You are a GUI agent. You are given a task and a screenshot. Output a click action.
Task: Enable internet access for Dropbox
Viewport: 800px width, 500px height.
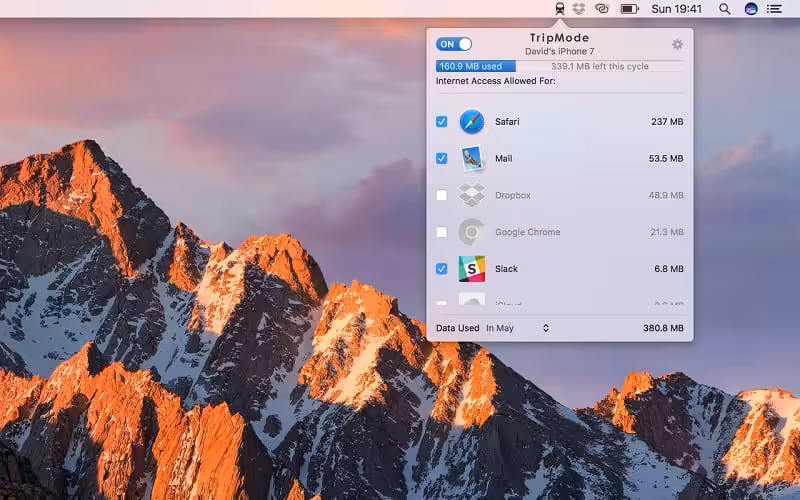point(442,195)
